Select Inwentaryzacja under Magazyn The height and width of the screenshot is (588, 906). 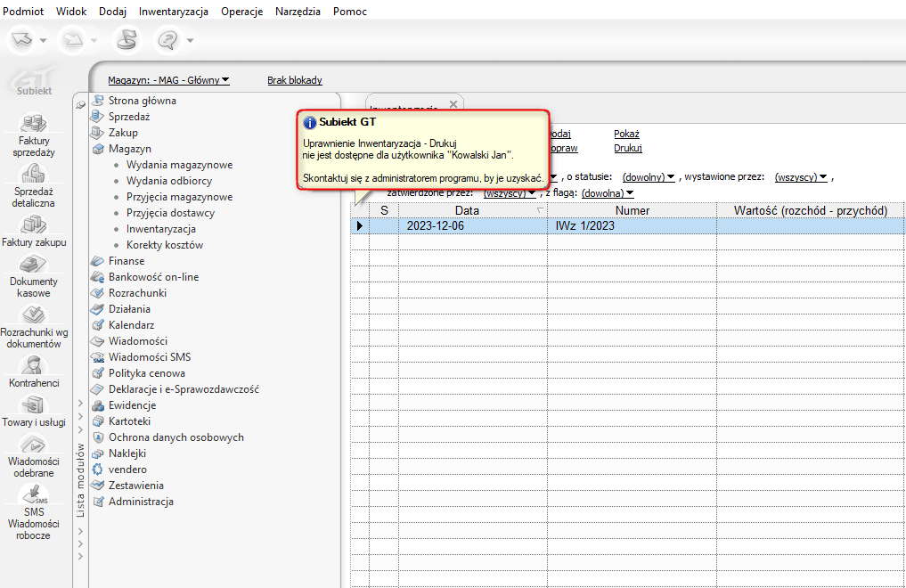[161, 229]
